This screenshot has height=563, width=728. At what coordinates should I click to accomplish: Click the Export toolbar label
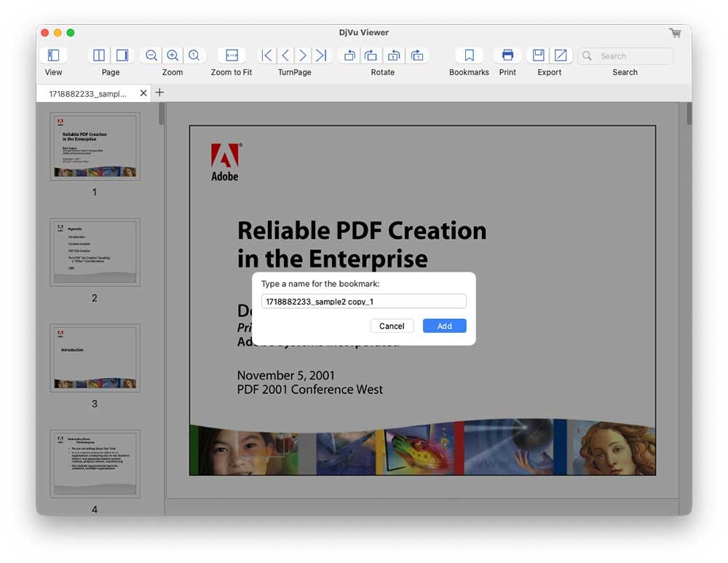coord(549,72)
